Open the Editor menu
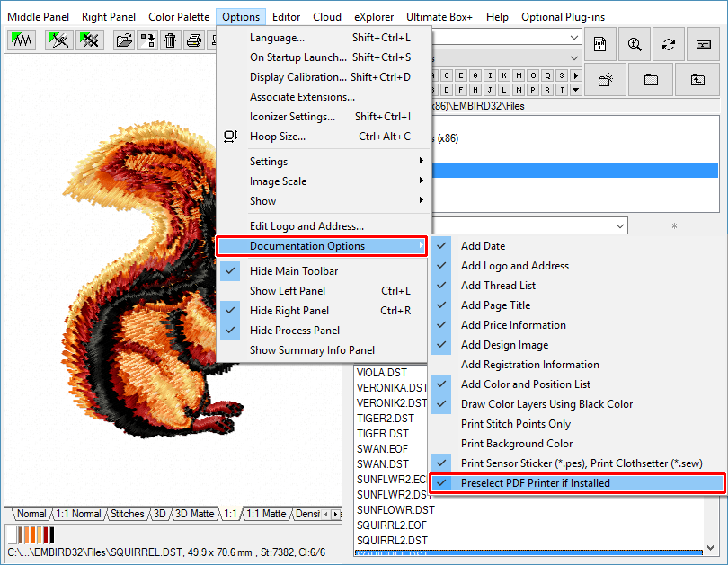This screenshot has width=728, height=565. [286, 17]
